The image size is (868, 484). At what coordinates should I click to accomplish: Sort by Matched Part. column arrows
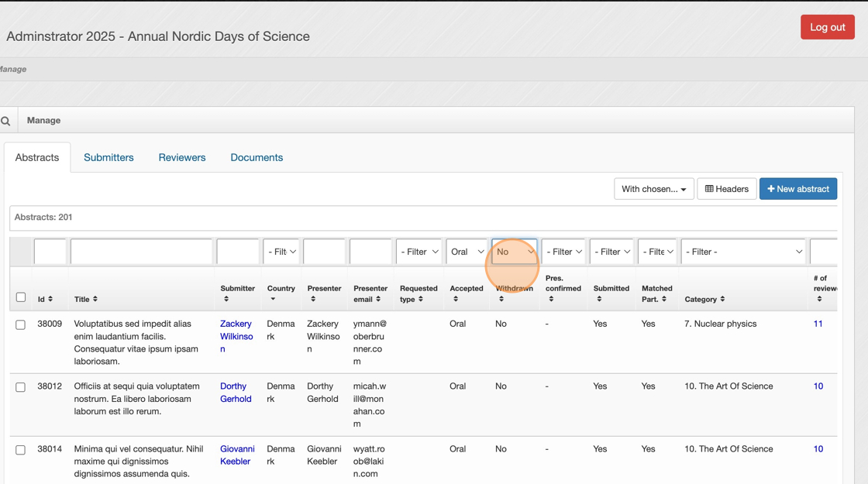[x=664, y=299]
